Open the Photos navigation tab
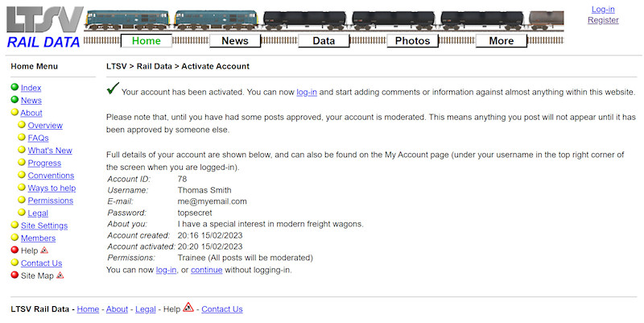The image size is (644, 323). (x=412, y=41)
